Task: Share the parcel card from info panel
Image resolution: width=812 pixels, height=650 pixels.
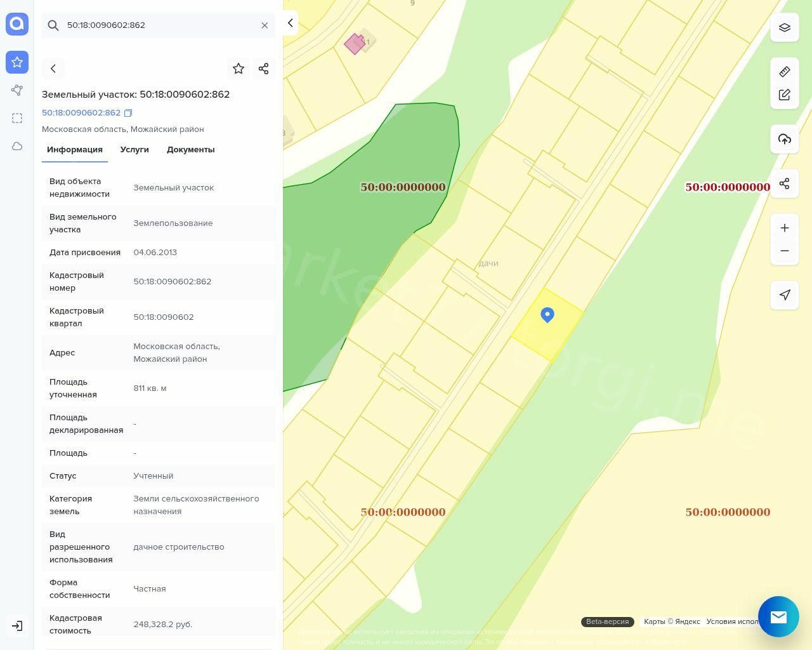Action: (x=264, y=69)
